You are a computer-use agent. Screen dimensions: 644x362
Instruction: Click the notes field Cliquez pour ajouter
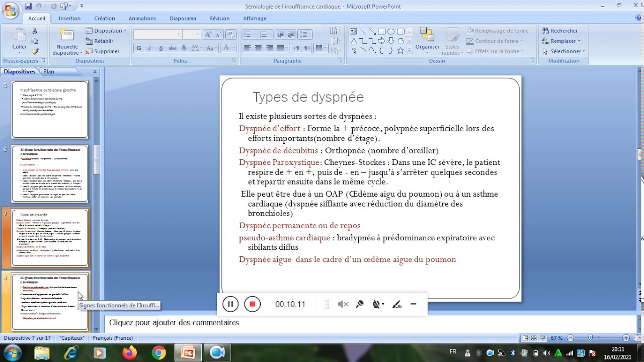pos(174,323)
